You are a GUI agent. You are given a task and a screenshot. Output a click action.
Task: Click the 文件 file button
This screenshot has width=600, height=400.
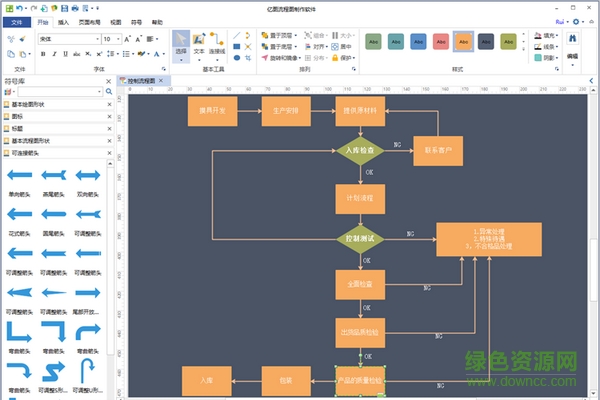pyautogui.click(x=17, y=20)
